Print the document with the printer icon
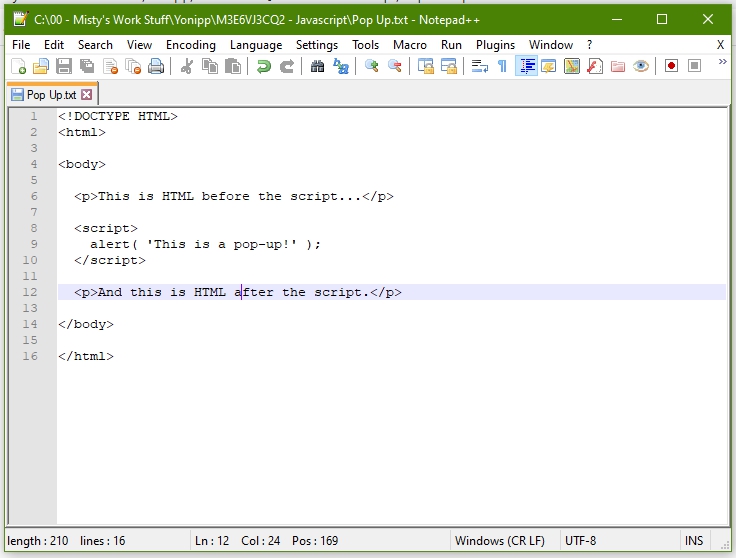Image resolution: width=736 pixels, height=558 pixels. click(156, 66)
